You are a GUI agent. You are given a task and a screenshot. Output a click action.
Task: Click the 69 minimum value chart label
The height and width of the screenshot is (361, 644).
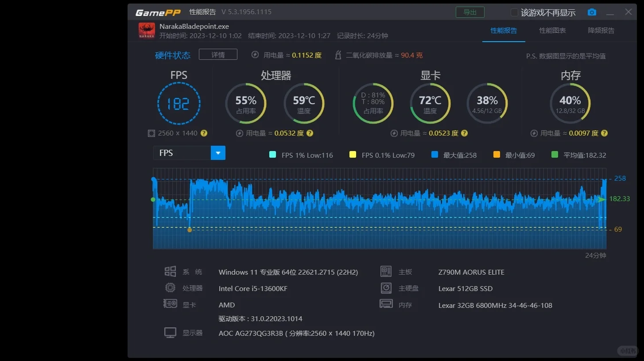[x=618, y=229]
